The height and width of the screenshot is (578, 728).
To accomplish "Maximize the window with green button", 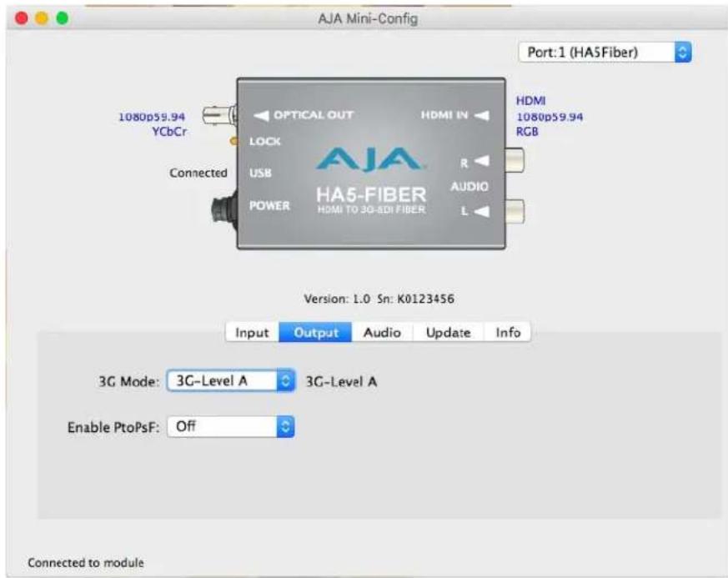I will [63, 18].
